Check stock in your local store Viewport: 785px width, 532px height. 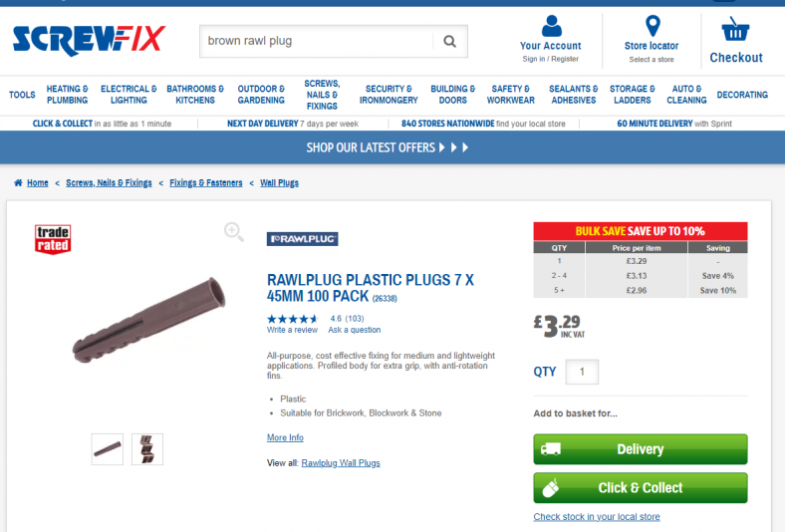tap(597, 516)
